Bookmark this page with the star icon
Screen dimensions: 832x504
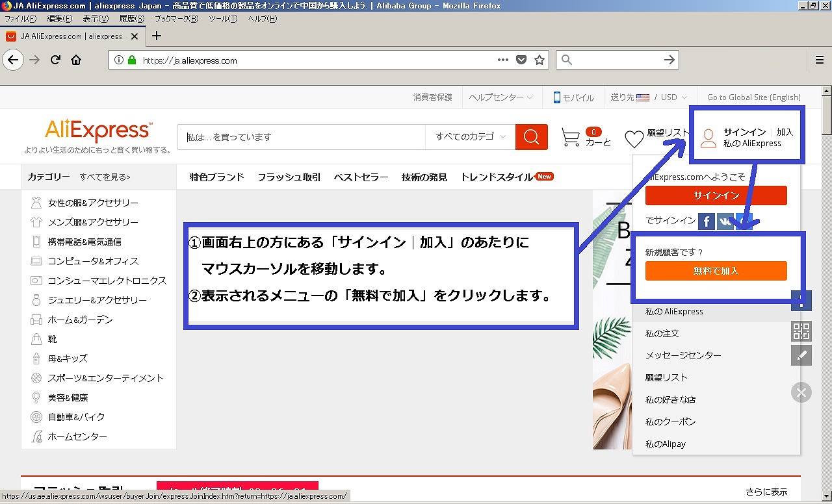539,60
